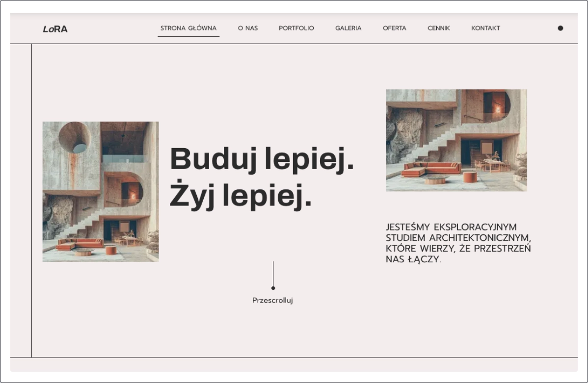The width and height of the screenshot is (588, 383).
Task: Click the scroll indicator dot above Przescrolluj
Action: point(273,288)
